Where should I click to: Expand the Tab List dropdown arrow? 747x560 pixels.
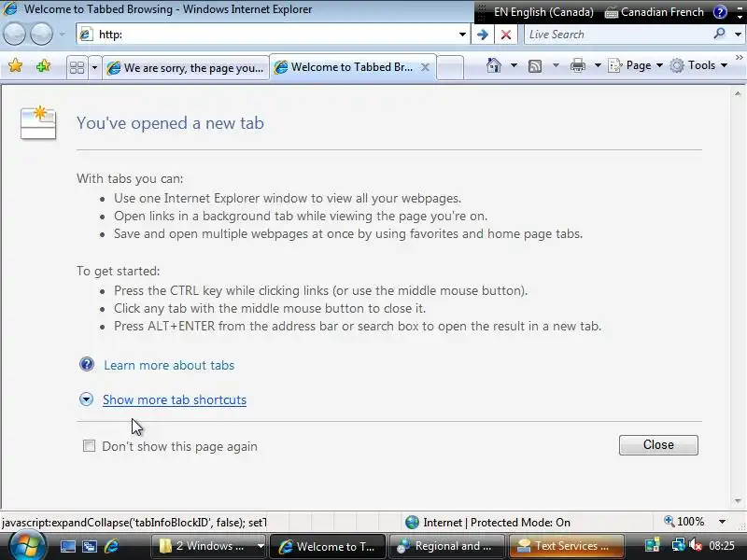94,67
